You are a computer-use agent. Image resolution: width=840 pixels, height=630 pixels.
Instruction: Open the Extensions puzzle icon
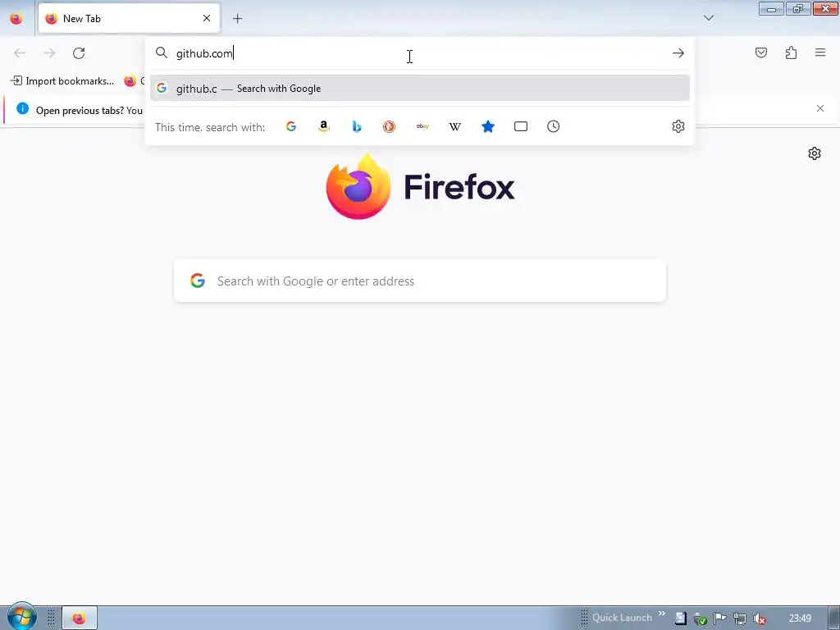791,52
